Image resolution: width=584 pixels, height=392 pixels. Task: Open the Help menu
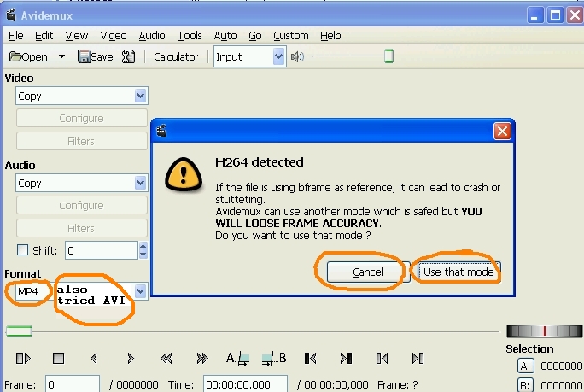coord(330,35)
